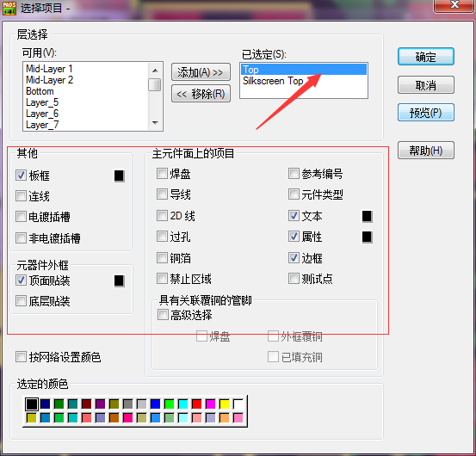This screenshot has height=456, width=476.
Task: Pick navy blue in the palette
Action: (x=46, y=404)
